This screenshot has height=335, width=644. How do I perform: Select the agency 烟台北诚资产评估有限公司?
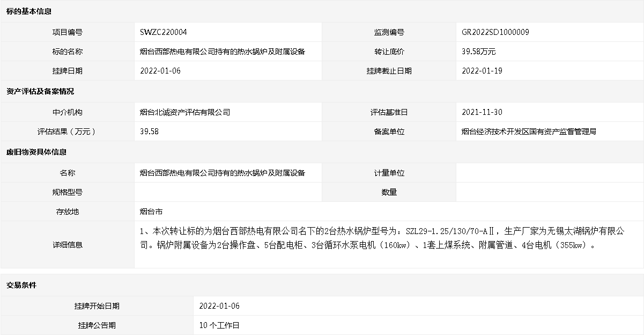(x=185, y=112)
